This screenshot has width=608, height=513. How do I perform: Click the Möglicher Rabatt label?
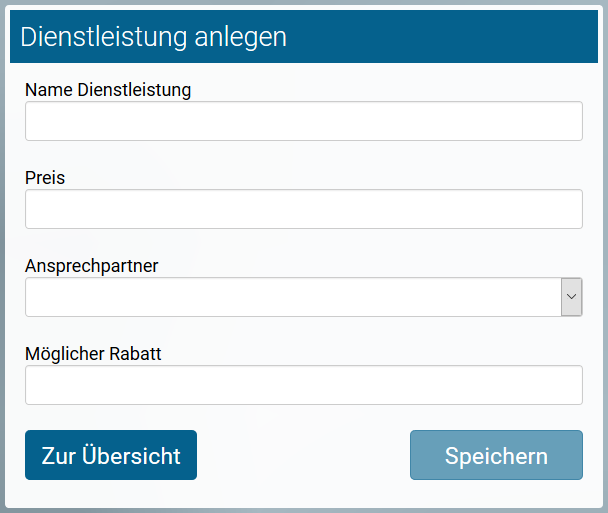pyautogui.click(x=93, y=354)
